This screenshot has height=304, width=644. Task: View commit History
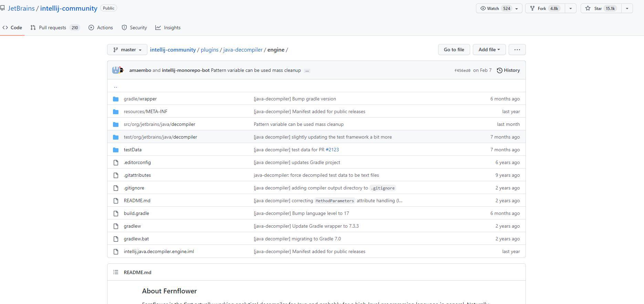(x=508, y=70)
